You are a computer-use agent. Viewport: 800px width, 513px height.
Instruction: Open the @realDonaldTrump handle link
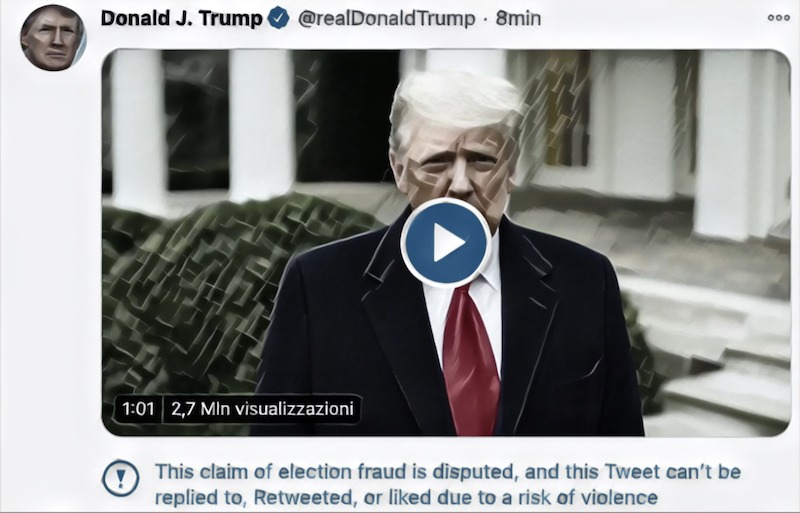386,19
